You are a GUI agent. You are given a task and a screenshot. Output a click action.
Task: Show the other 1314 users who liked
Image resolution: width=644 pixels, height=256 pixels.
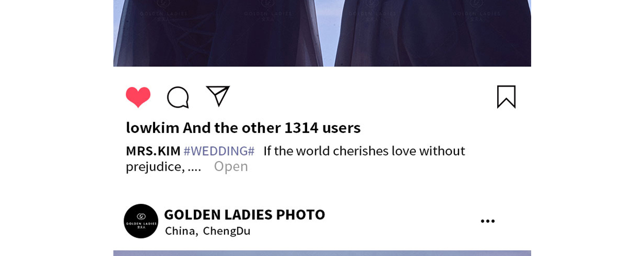tap(272, 127)
